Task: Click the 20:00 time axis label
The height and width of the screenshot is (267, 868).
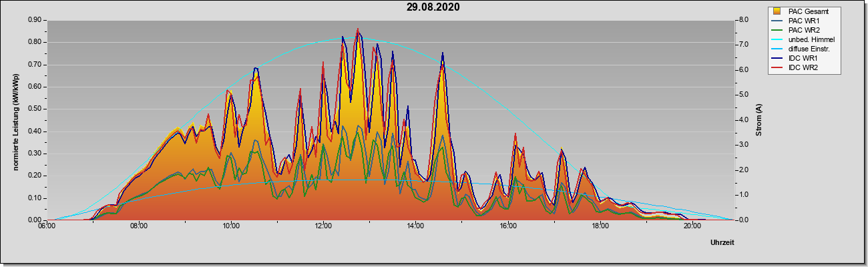Action: [x=692, y=226]
